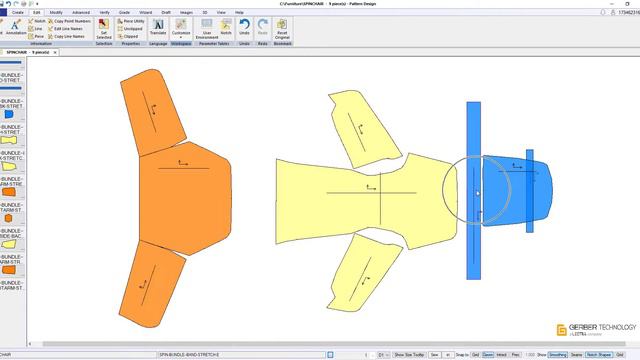640x360 pixels.
Task: Click the status bar piece name field
Action: coord(241,355)
